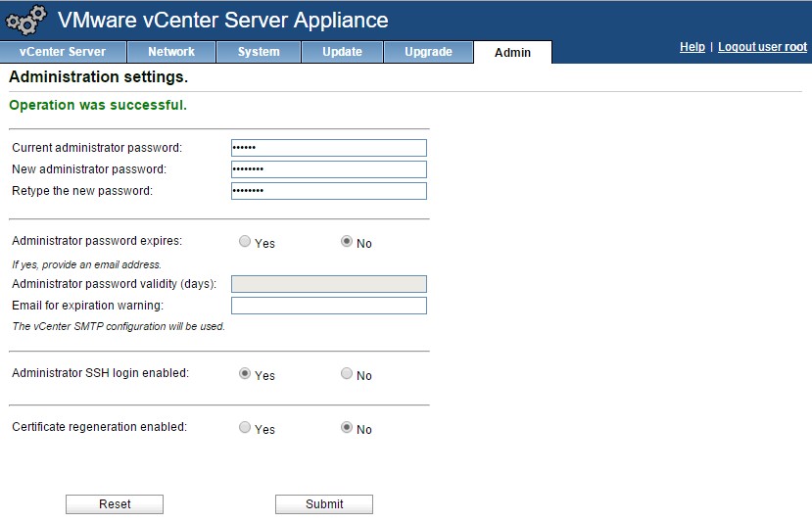Enable Administrator SSH login with Yes

pos(245,373)
